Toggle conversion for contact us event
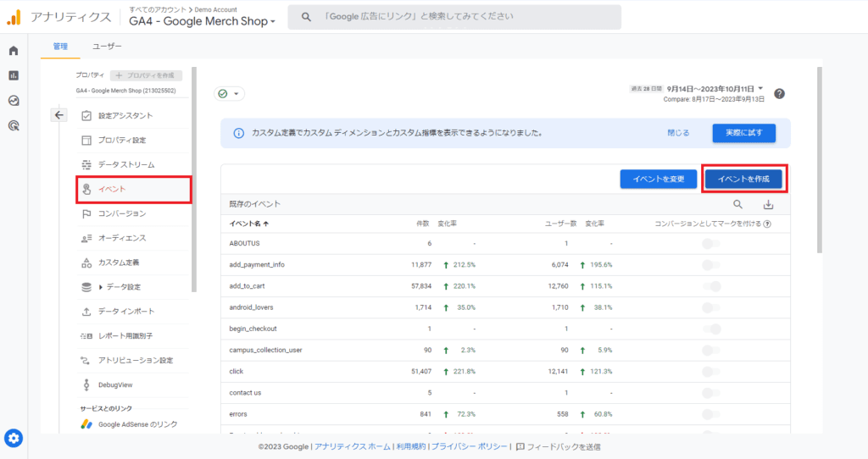 coord(711,393)
